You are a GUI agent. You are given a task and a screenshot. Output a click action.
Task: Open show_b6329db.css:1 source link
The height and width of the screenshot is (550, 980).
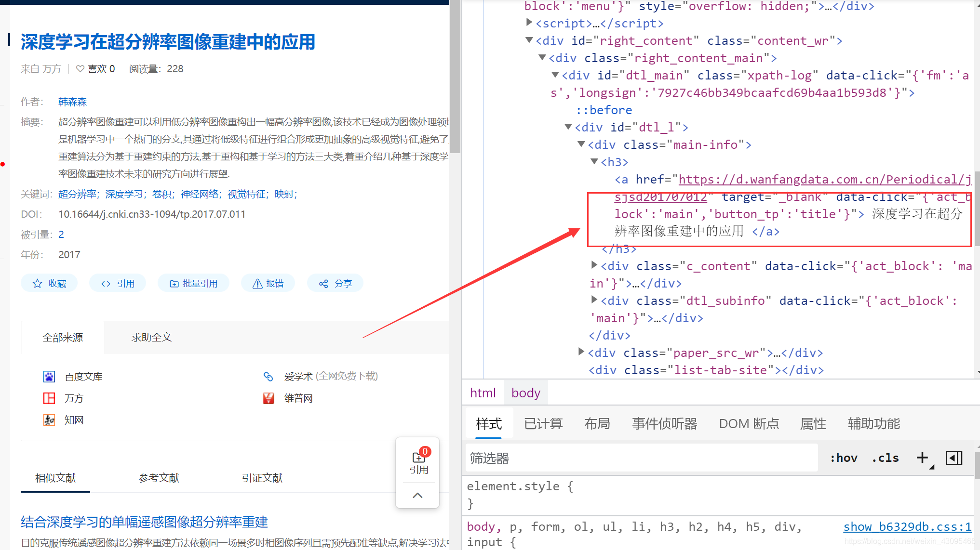907,527
